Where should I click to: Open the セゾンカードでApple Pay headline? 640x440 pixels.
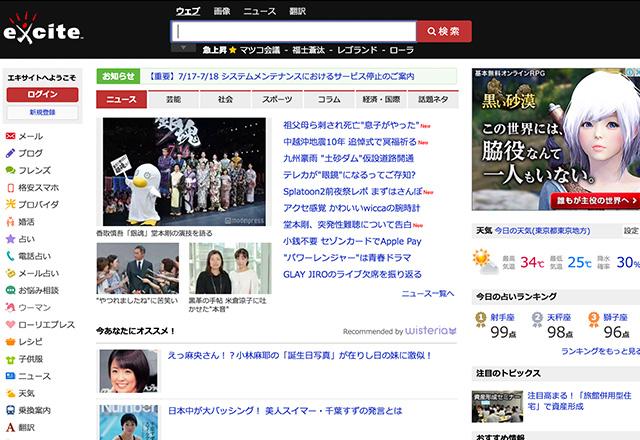pos(352,241)
